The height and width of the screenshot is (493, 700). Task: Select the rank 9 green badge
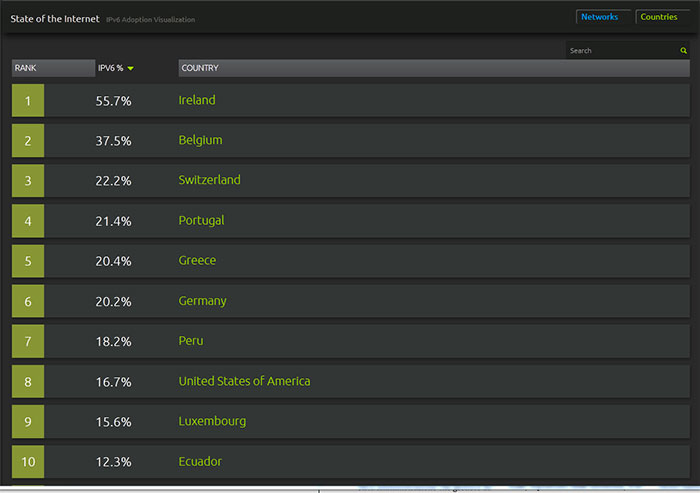click(28, 422)
